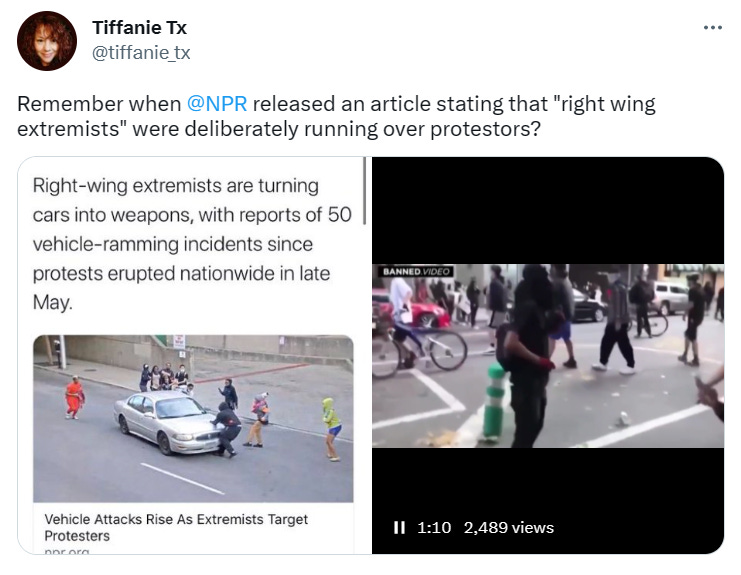741x575 pixels.
Task: Click the black area below video frame
Action: [548, 482]
